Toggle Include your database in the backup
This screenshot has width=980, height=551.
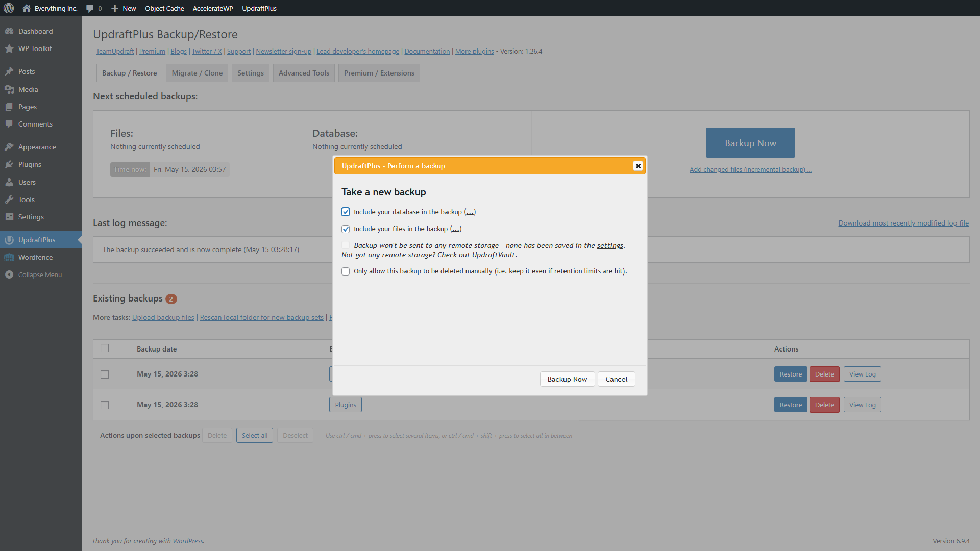[x=346, y=212]
